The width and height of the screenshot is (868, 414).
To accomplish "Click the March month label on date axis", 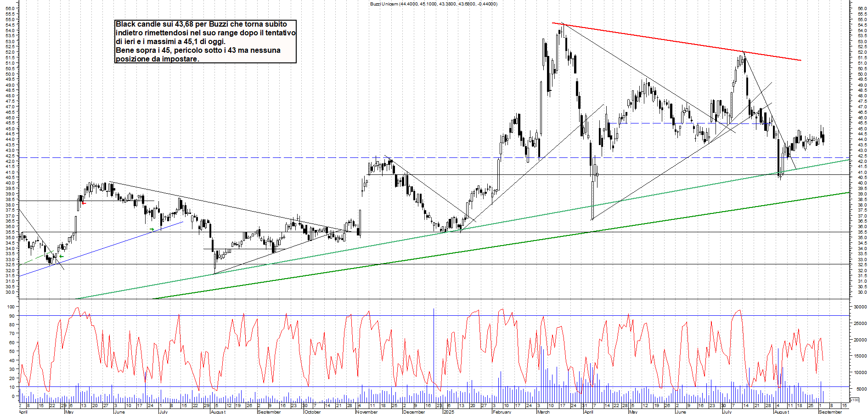I will click(543, 412).
